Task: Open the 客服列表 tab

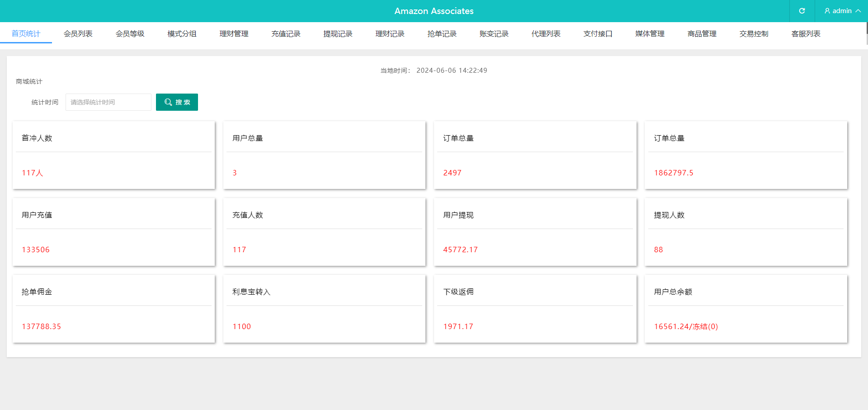Action: [x=806, y=34]
